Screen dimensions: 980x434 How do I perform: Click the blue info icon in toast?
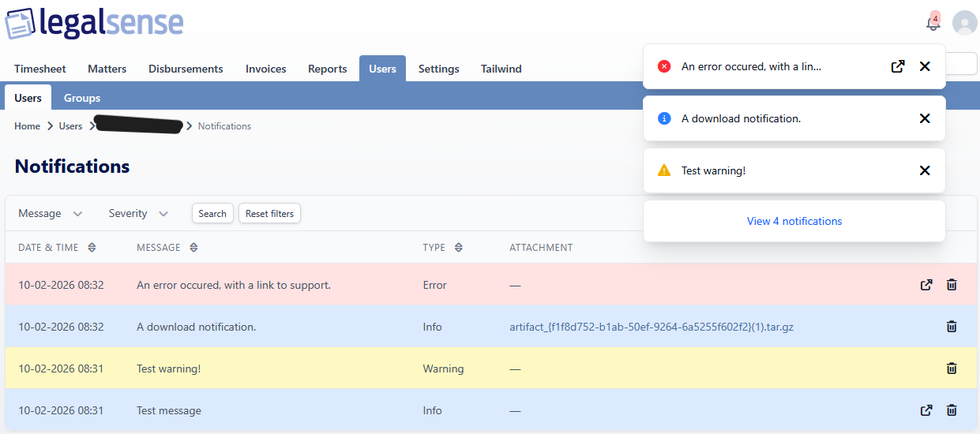click(x=664, y=118)
